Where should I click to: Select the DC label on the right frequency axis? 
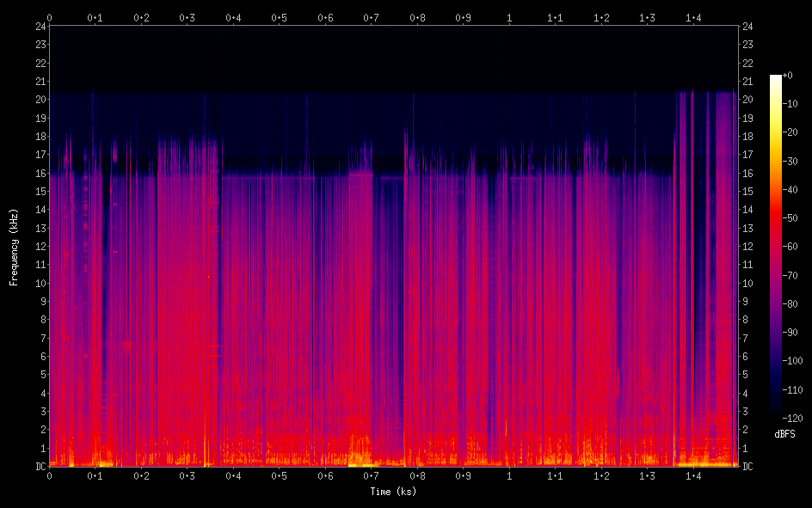tap(747, 466)
